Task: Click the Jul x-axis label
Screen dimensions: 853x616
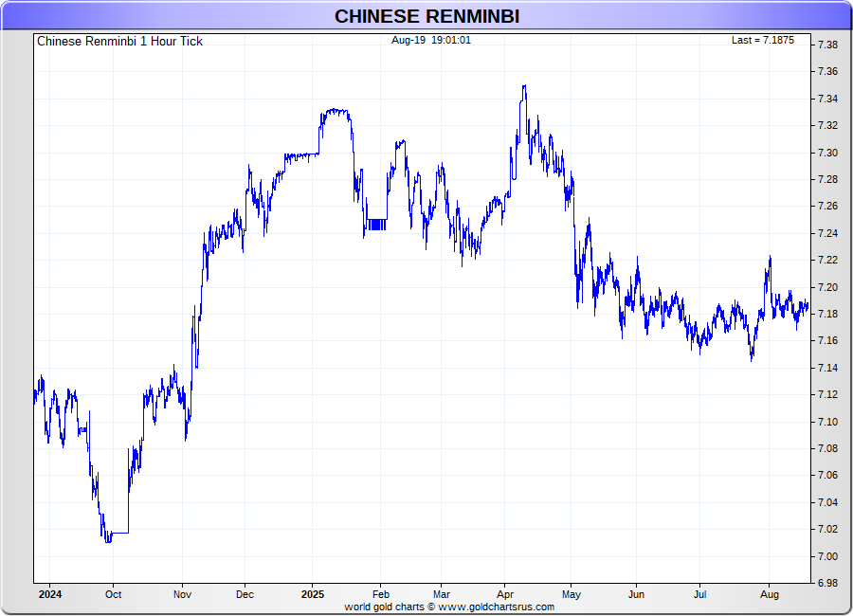Action: click(x=700, y=594)
